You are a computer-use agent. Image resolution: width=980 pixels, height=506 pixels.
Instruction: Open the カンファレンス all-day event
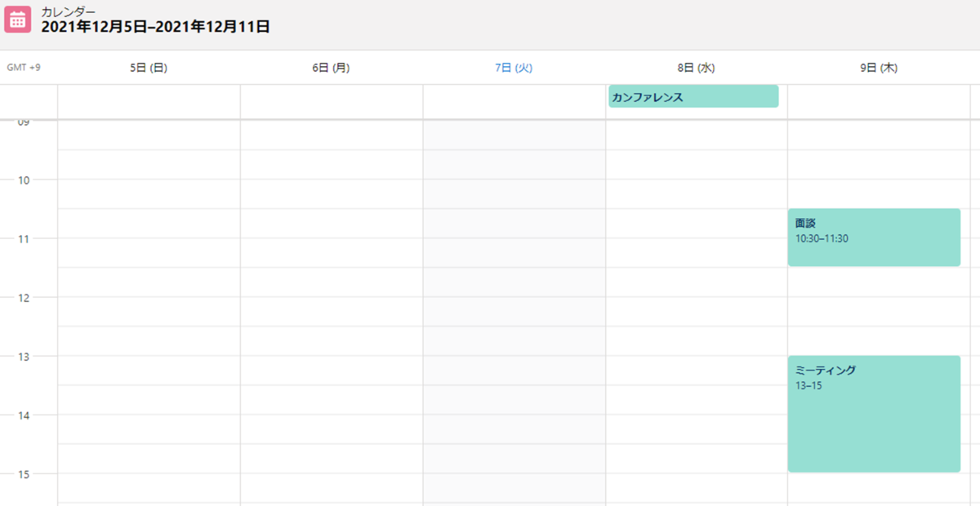pos(693,96)
